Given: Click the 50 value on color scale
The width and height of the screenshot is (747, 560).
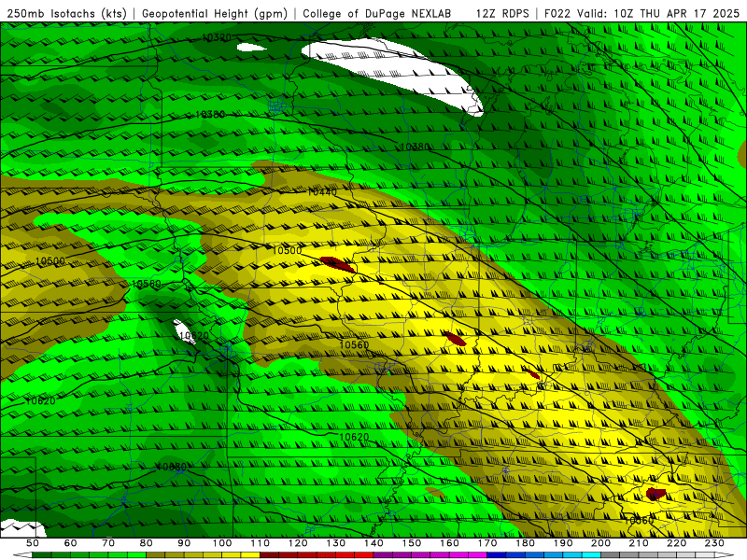Looking at the screenshot, I should click(x=33, y=543).
